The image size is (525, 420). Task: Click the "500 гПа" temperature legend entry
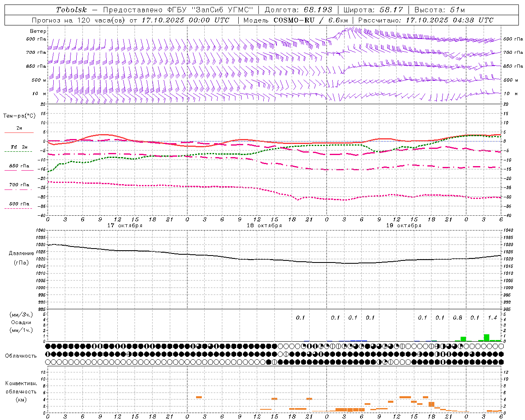pyautogui.click(x=19, y=204)
